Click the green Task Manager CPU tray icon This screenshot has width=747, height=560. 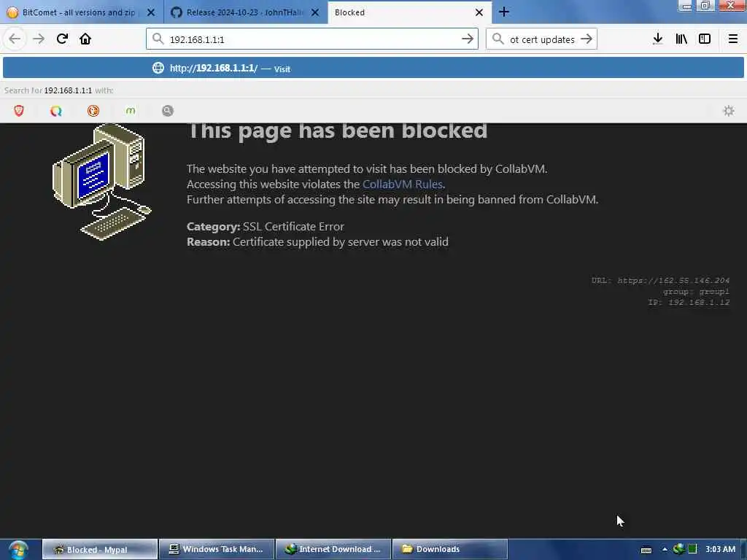692,550
